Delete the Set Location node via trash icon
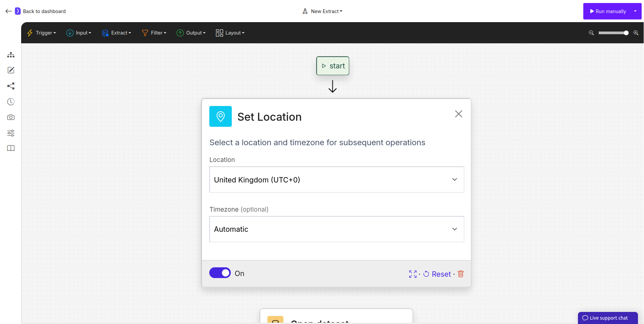 click(x=460, y=274)
